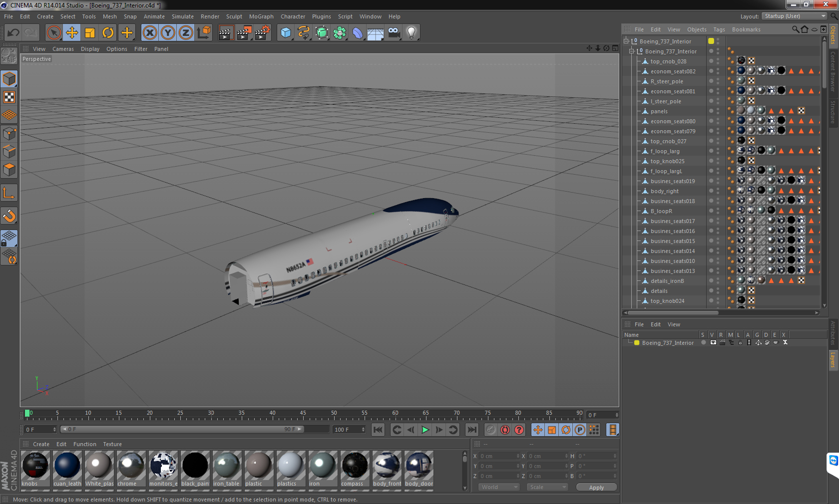Add a Camera object

(394, 33)
